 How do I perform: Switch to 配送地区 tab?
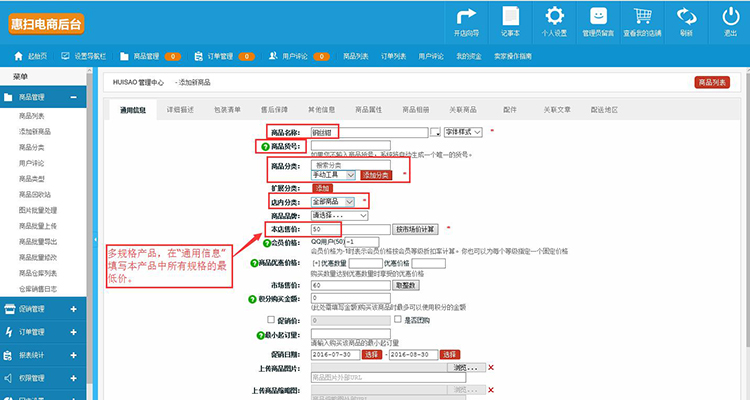(604, 110)
